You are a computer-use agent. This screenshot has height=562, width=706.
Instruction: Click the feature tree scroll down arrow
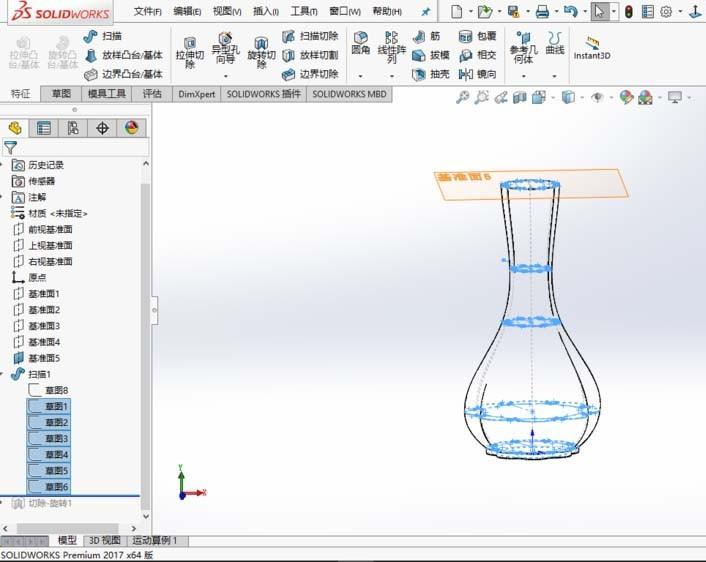point(145,516)
